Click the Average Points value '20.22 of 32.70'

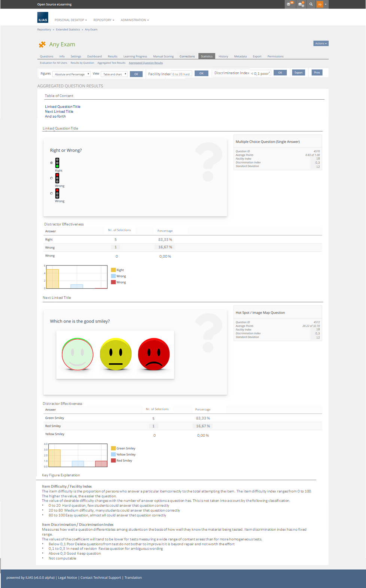(311, 326)
